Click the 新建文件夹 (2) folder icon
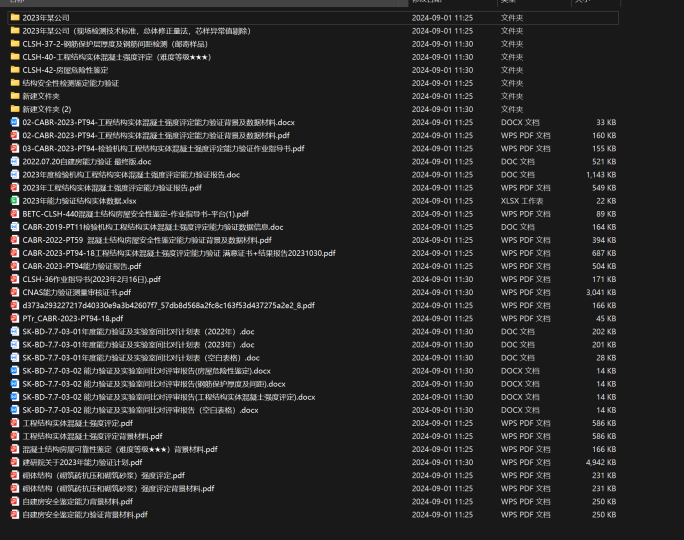The height and width of the screenshot is (540, 684). click(14, 109)
